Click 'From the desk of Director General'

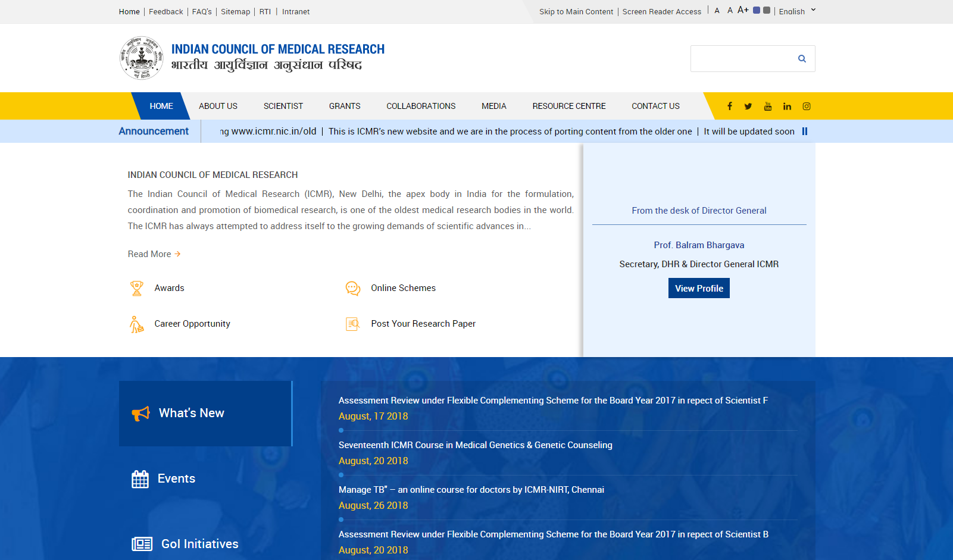tap(699, 211)
